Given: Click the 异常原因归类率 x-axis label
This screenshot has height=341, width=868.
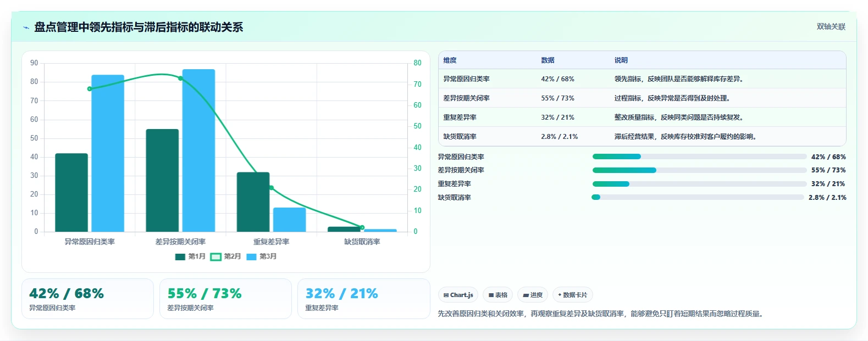Looking at the screenshot, I should pos(90,242).
